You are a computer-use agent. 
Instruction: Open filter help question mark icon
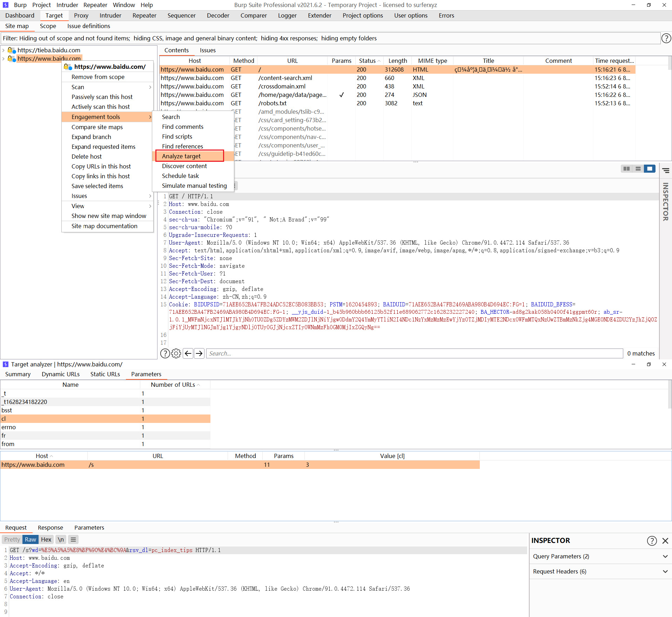tap(666, 38)
